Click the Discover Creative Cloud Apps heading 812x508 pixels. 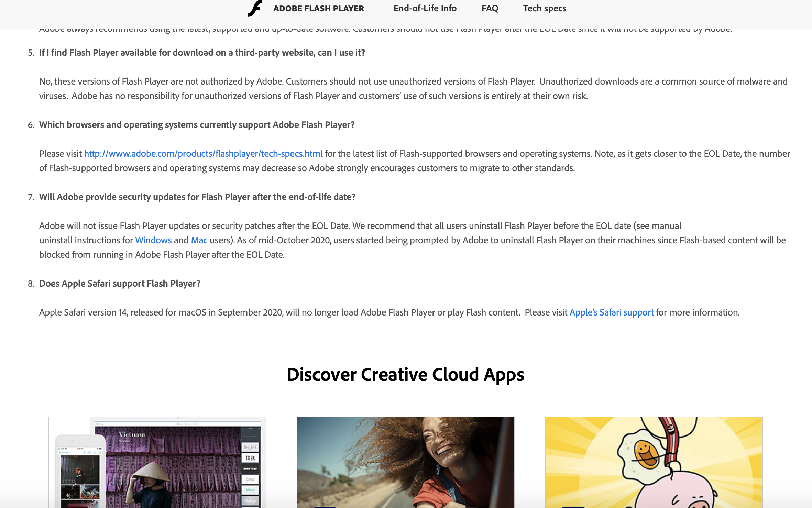pos(405,374)
